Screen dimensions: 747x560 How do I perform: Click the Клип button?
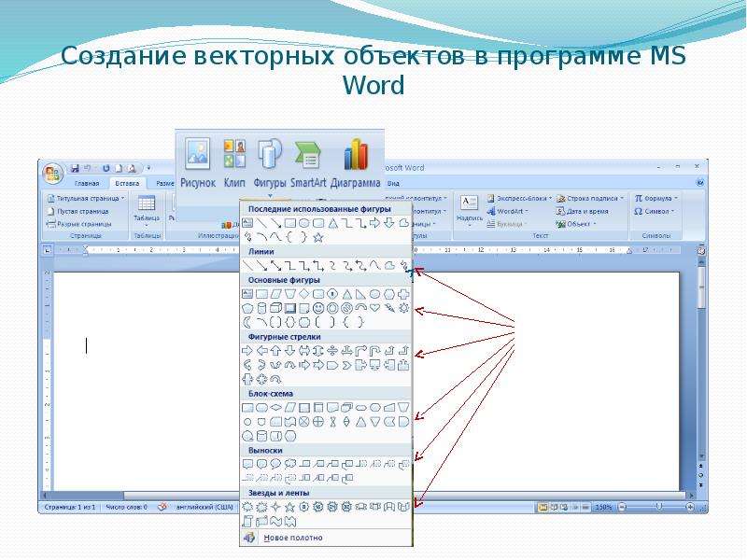tap(234, 163)
